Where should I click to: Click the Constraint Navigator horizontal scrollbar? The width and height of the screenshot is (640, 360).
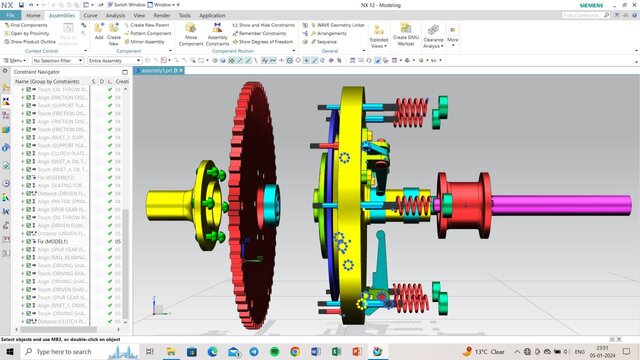pos(58,329)
